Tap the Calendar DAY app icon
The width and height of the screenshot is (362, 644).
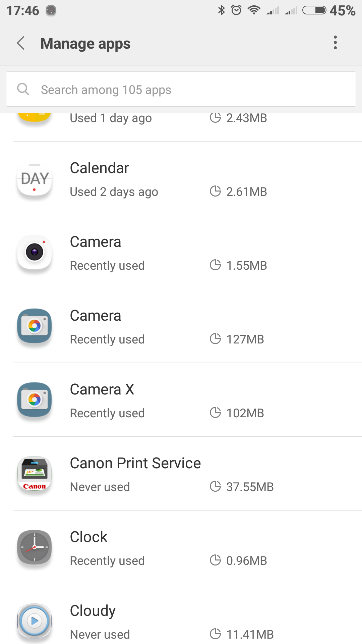coord(35,179)
